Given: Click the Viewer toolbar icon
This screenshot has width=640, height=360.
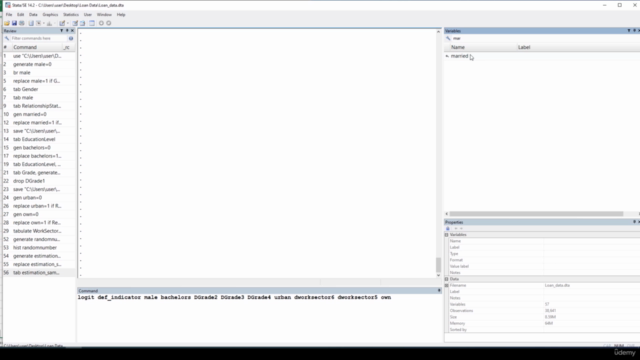Looking at the screenshot, I should [x=39, y=23].
